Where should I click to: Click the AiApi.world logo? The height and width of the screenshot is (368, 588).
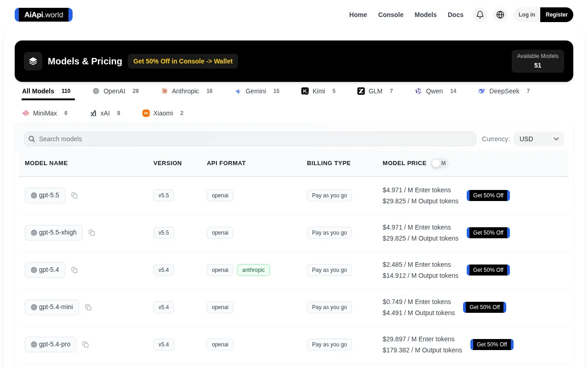click(44, 15)
